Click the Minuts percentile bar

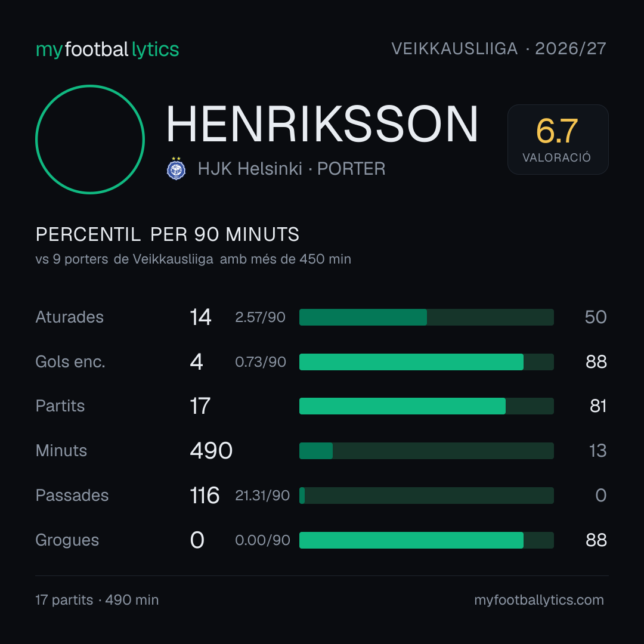click(x=426, y=451)
